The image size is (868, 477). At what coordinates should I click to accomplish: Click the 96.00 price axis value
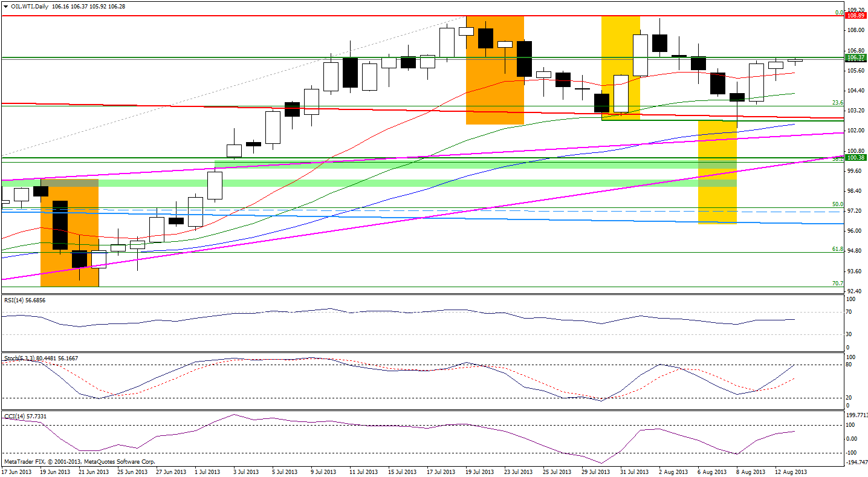[x=854, y=231]
